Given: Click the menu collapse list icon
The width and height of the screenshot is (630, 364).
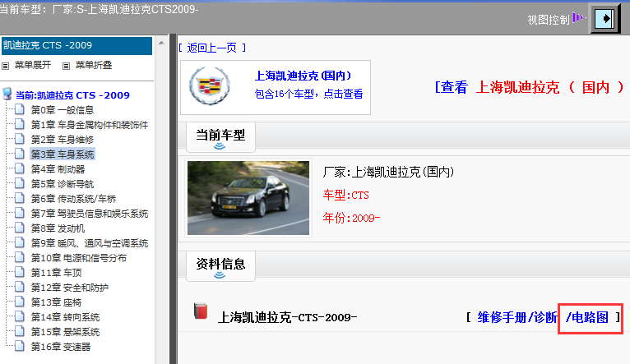Looking at the screenshot, I should (x=67, y=66).
